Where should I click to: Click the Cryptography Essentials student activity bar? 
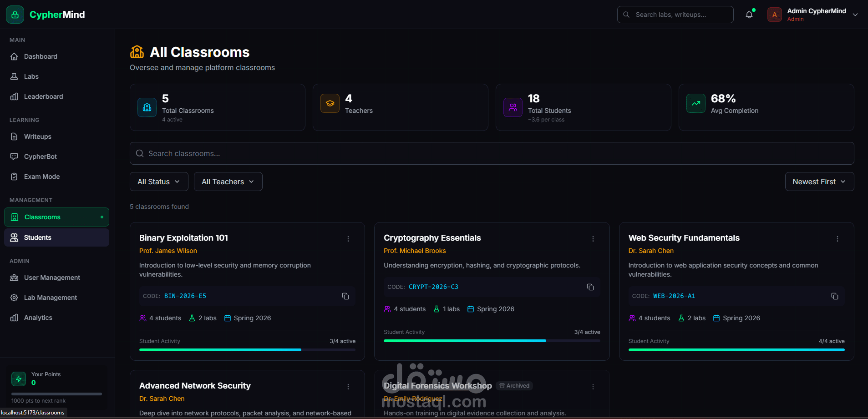pos(492,341)
